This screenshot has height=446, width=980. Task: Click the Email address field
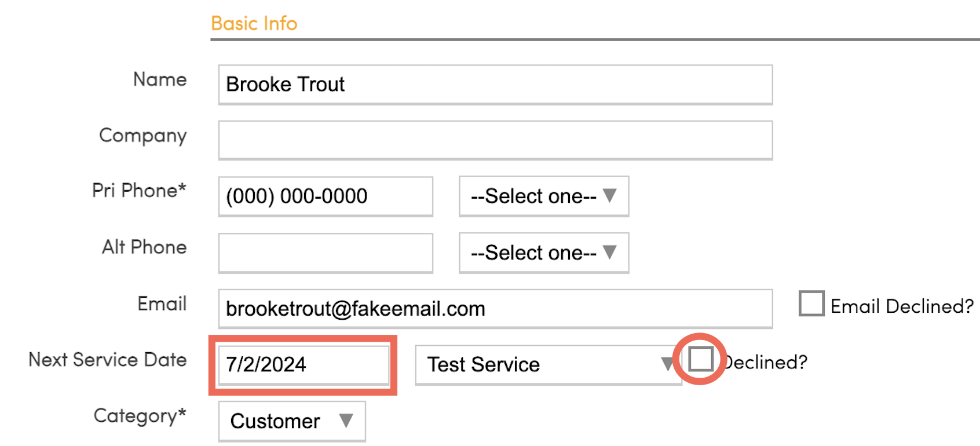tap(495, 309)
